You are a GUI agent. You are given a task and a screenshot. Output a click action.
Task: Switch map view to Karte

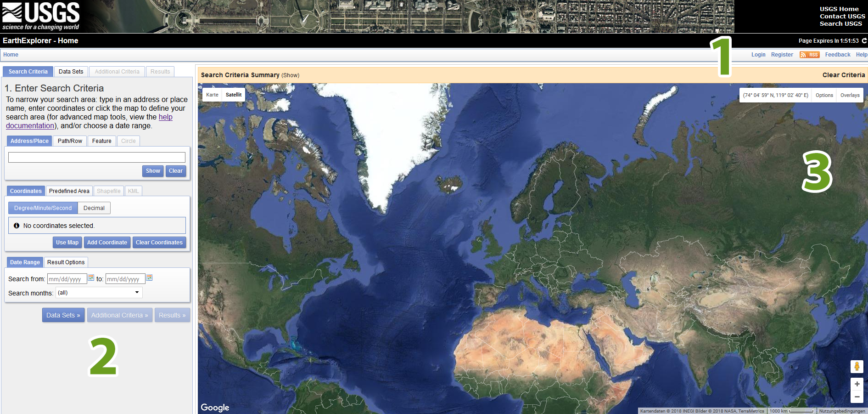click(212, 95)
